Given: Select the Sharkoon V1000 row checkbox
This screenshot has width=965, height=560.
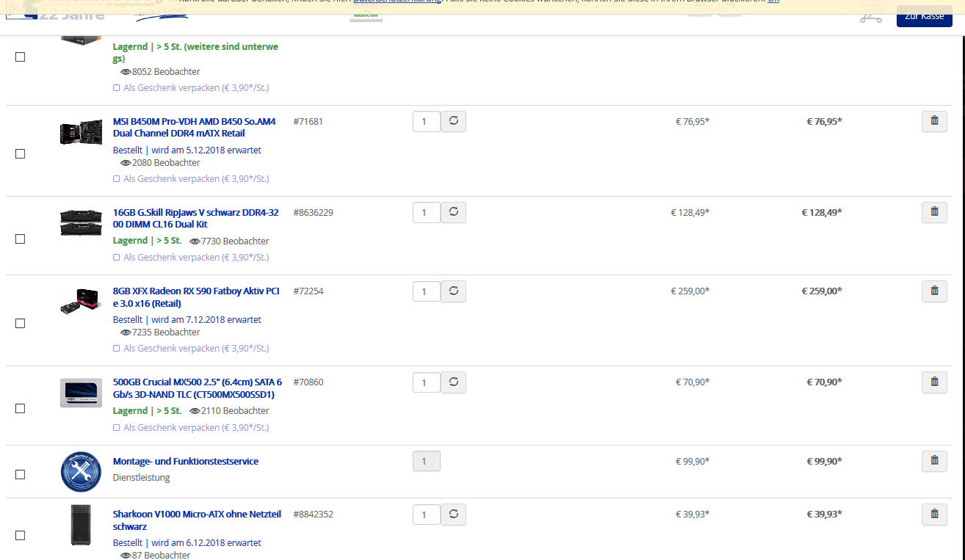Looking at the screenshot, I should click(21, 536).
